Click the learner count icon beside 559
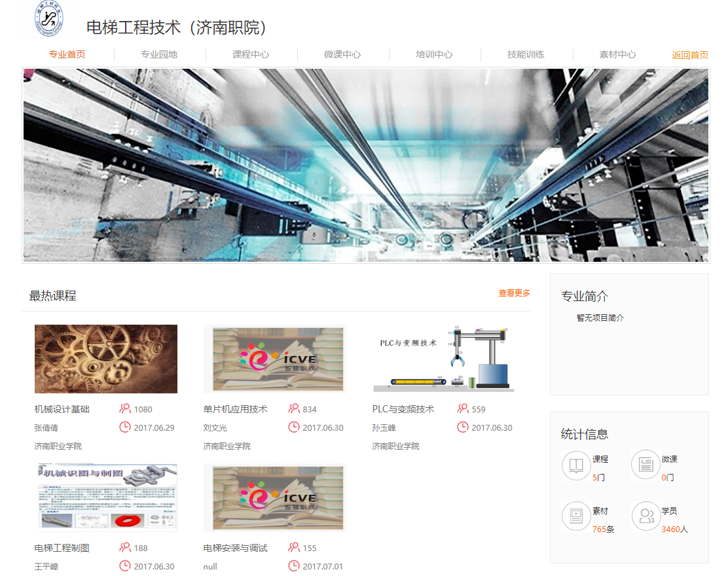Screen dimensions: 728x576 pos(463,409)
